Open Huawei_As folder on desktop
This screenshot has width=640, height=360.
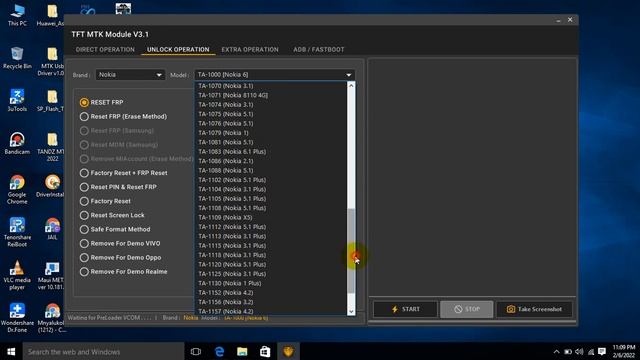coord(51,16)
